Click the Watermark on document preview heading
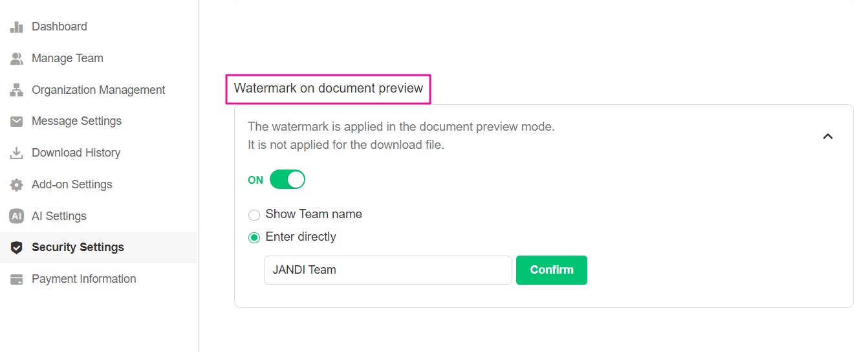Screen dimensions: 868x352 [329, 89]
